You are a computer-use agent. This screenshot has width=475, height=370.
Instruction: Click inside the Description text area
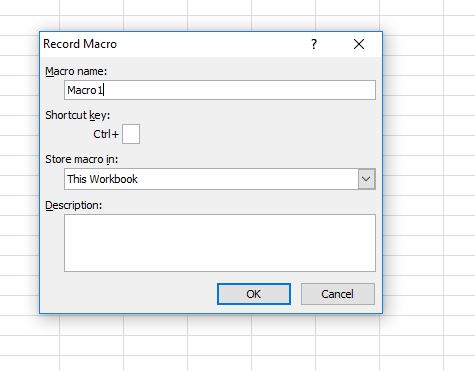pos(220,243)
